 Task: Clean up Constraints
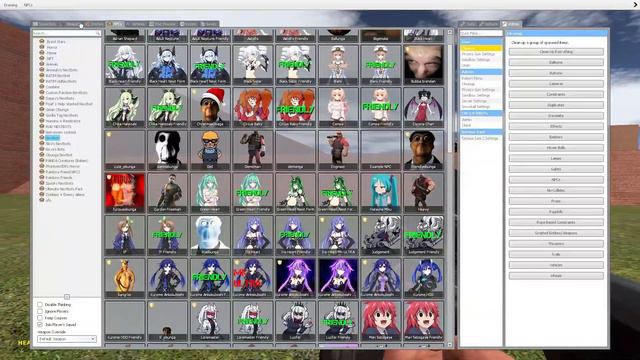pos(556,94)
